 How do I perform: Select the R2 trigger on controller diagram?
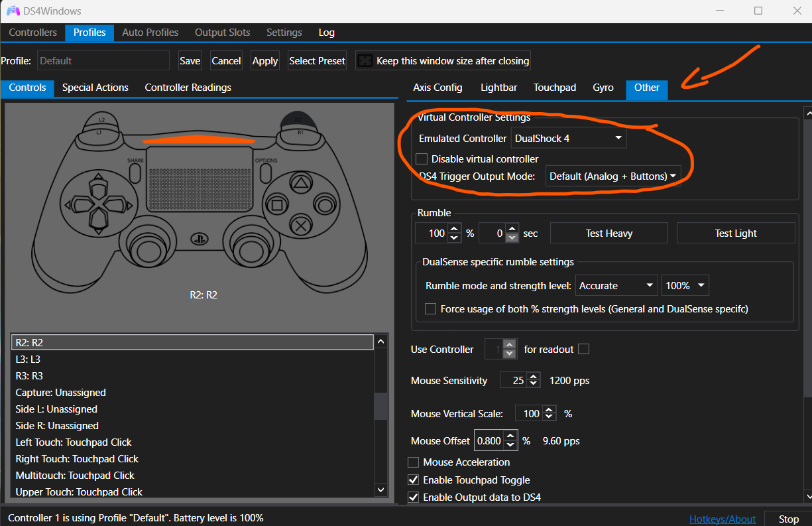[x=298, y=119]
